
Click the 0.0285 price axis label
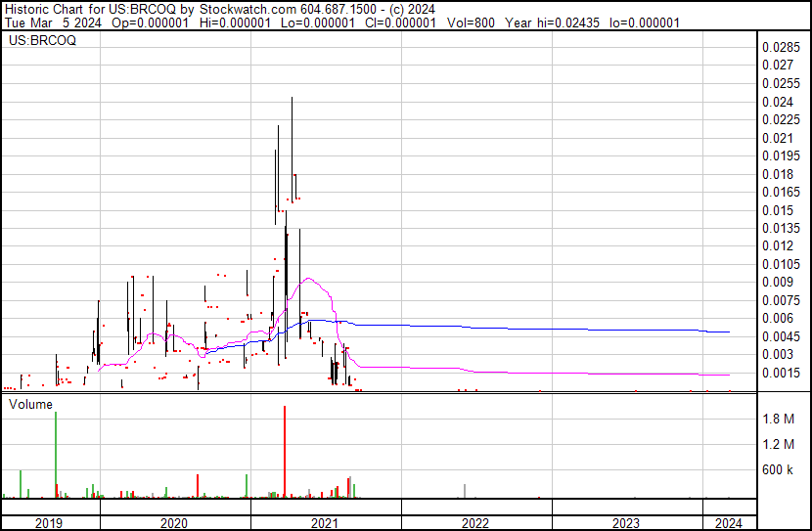tap(782, 47)
